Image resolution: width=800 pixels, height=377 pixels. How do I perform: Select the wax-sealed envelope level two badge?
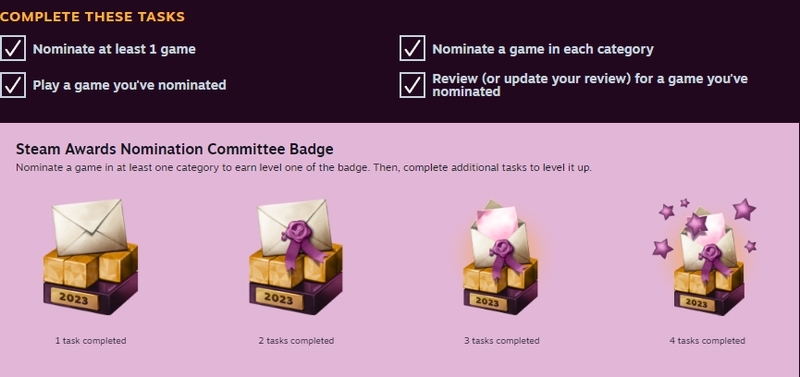295,257
